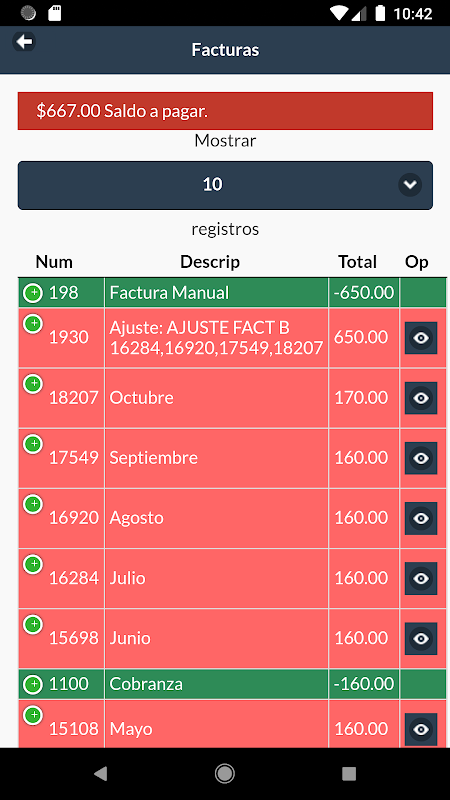Expand row 1930 Ajuste details
450x800 pixels.
tap(33, 323)
